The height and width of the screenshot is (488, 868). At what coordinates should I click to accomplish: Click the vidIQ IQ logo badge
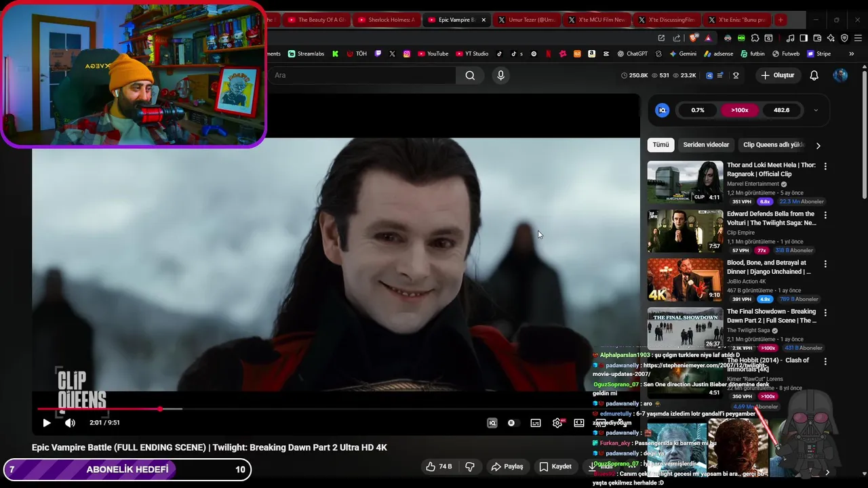663,110
